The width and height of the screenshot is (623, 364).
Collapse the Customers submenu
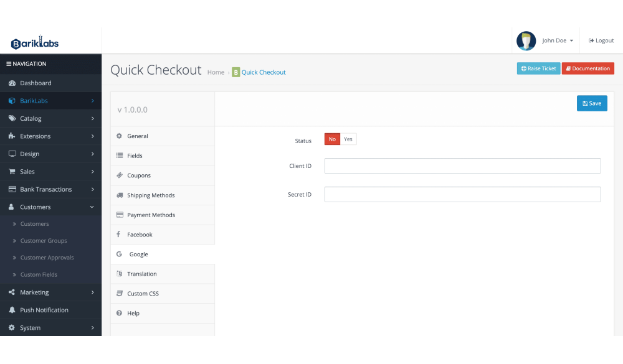click(92, 207)
